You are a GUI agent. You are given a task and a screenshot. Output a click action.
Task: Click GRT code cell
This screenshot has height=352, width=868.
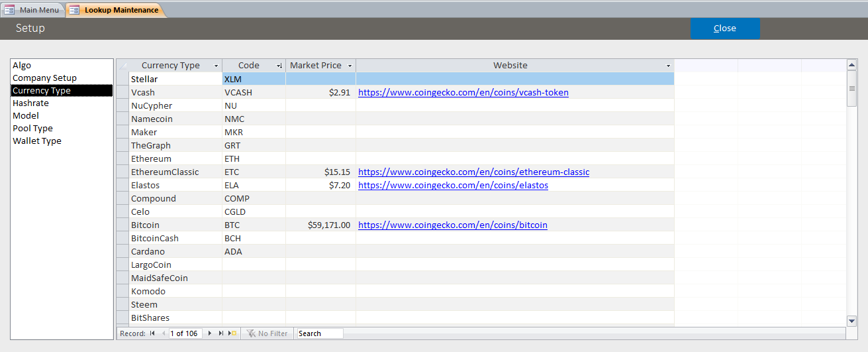[254, 146]
